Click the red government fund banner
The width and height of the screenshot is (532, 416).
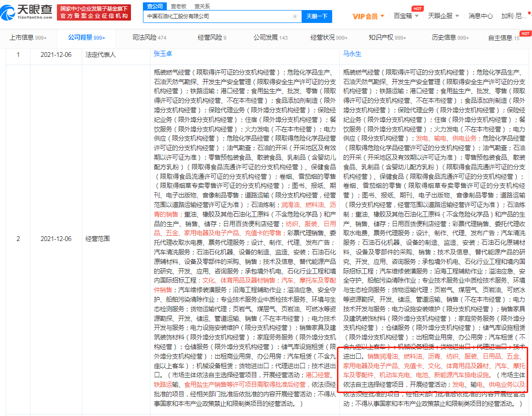coord(94,12)
